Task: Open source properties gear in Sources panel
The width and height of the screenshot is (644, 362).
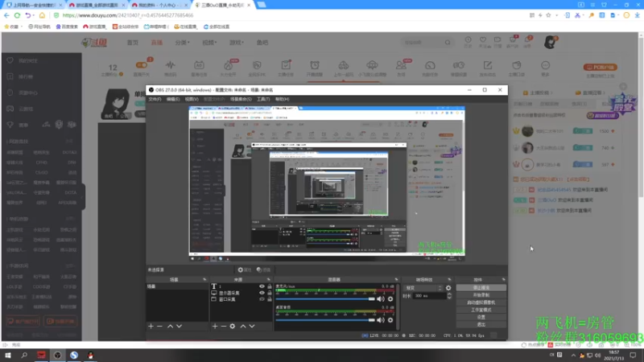Action: point(233,327)
